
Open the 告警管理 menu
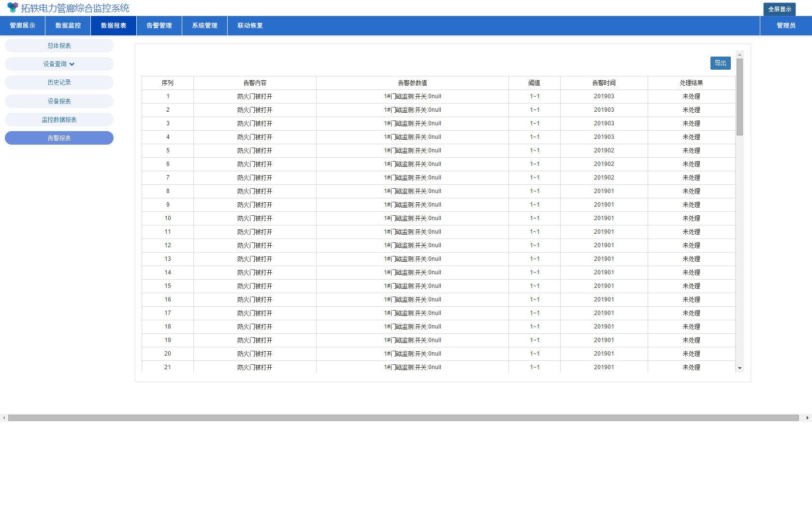(159, 26)
